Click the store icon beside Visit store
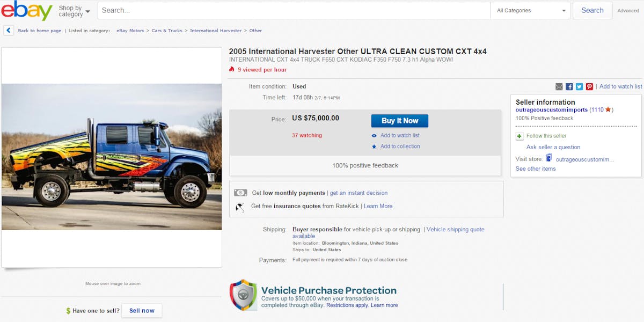 tap(549, 158)
